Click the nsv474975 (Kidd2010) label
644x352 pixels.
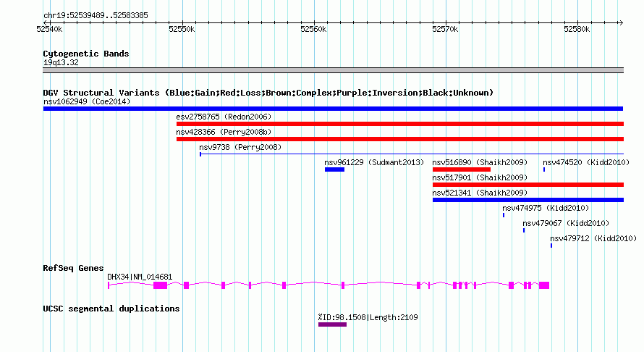pyautogui.click(x=546, y=208)
